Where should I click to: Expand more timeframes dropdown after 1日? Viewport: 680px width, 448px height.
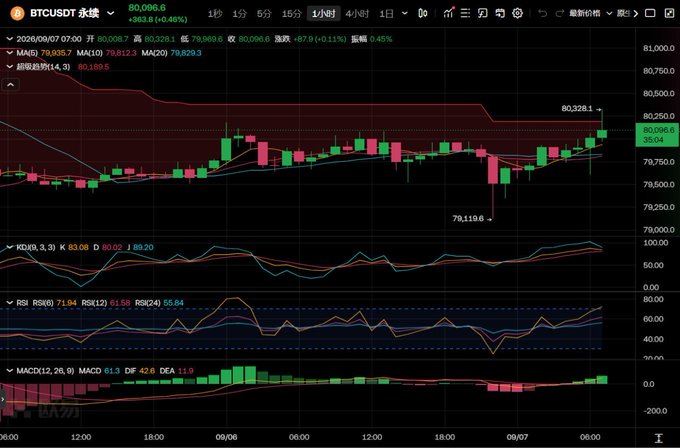tap(405, 13)
